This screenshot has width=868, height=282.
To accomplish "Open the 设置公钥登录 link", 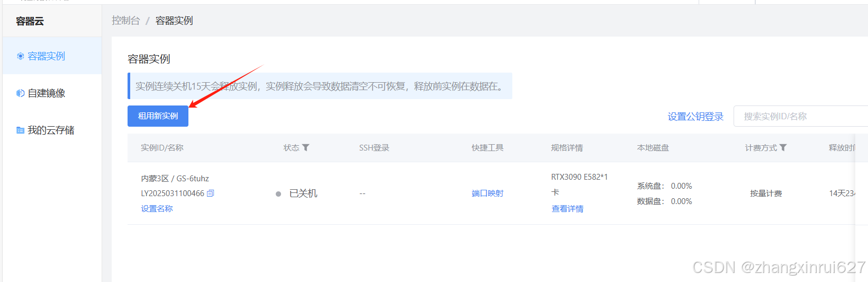I will (695, 117).
